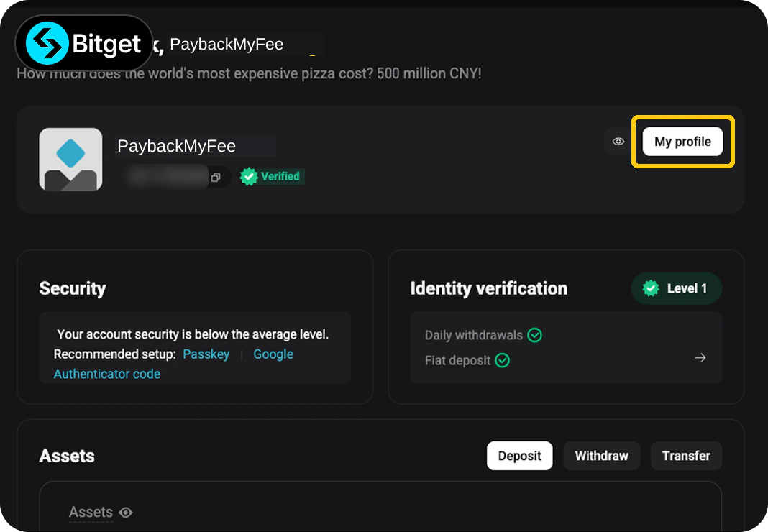Click the Verified badge checkmark icon

coord(249,176)
